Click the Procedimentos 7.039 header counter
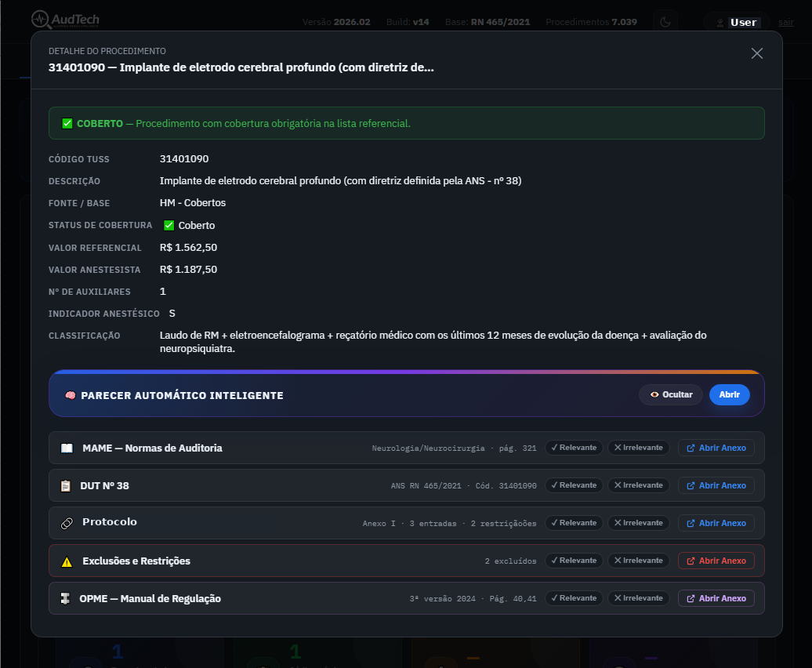Image resolution: width=812 pixels, height=668 pixels. tap(592, 22)
